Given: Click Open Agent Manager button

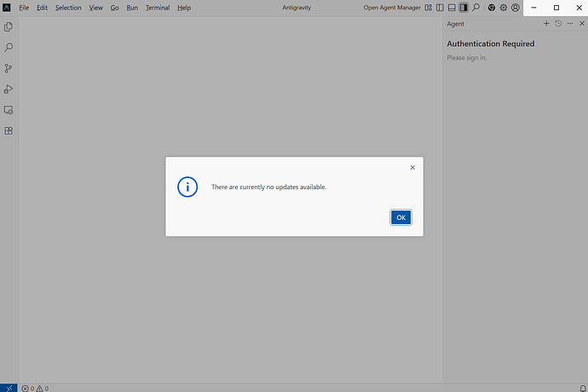Looking at the screenshot, I should coord(392,8).
